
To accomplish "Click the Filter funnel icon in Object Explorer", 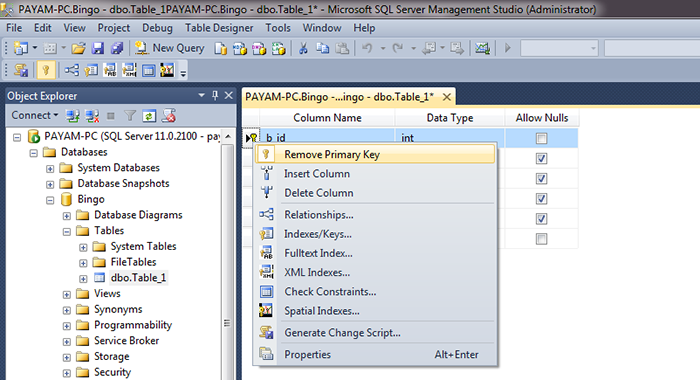I will point(130,116).
